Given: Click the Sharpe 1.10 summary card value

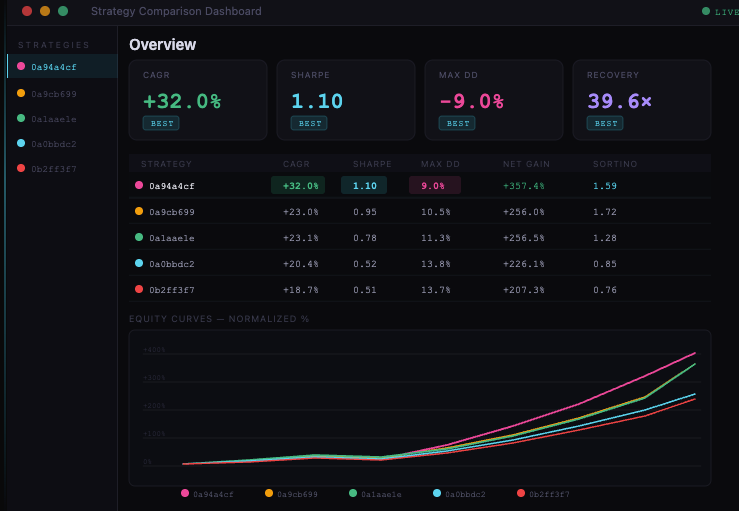Looking at the screenshot, I should (317, 101).
